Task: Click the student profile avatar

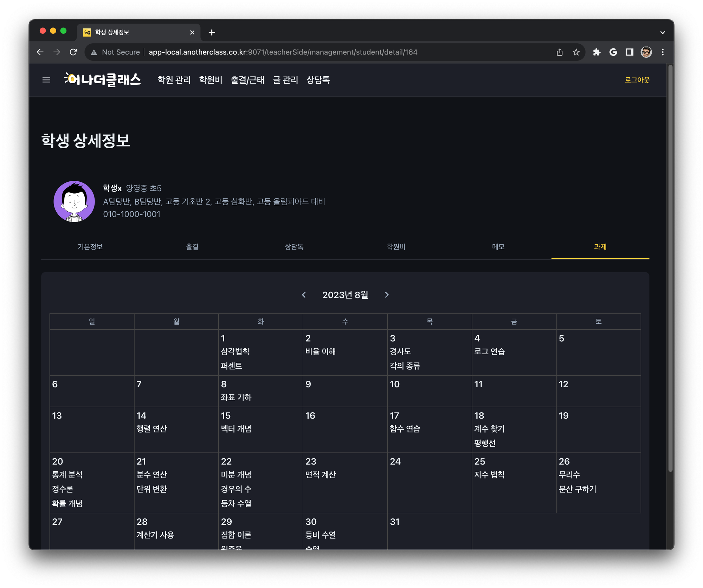Action: [x=74, y=201]
